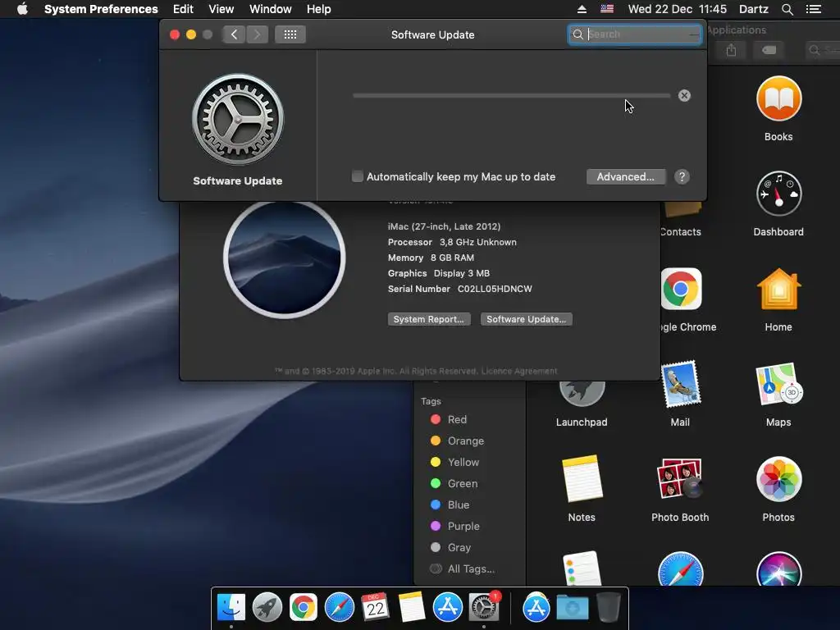This screenshot has height=630, width=840.
Task: Click Dartz user name in menu bar
Action: pos(754,9)
